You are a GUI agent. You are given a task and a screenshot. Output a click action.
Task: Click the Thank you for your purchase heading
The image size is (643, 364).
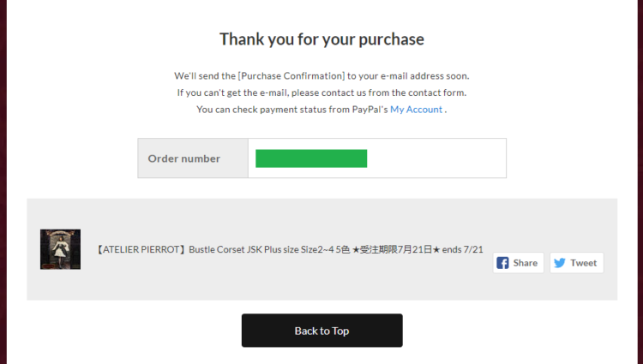pyautogui.click(x=321, y=39)
